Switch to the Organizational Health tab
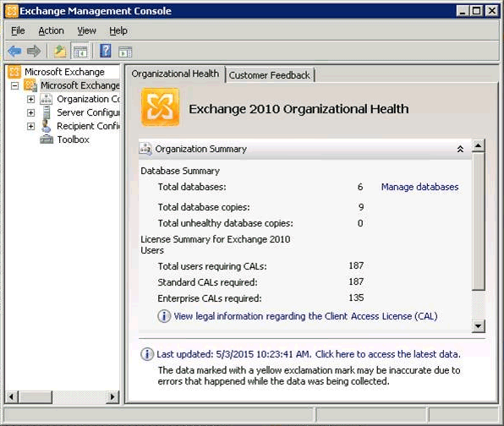 pos(175,74)
